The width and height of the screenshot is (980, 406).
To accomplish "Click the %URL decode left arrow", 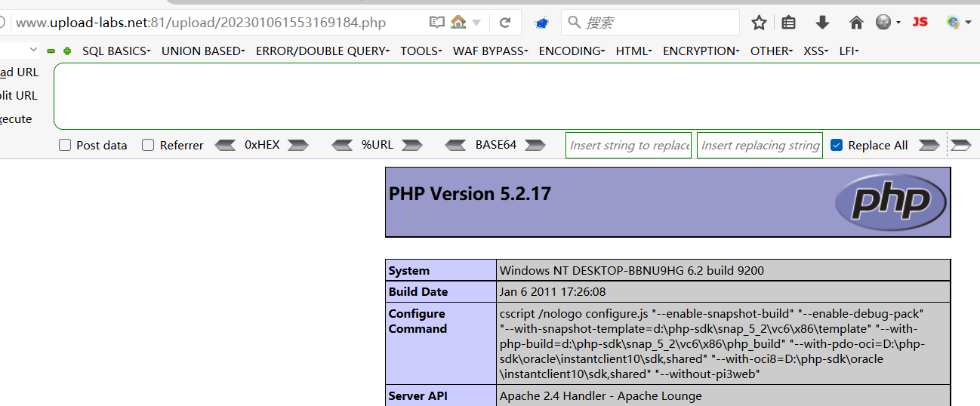I will [343, 145].
